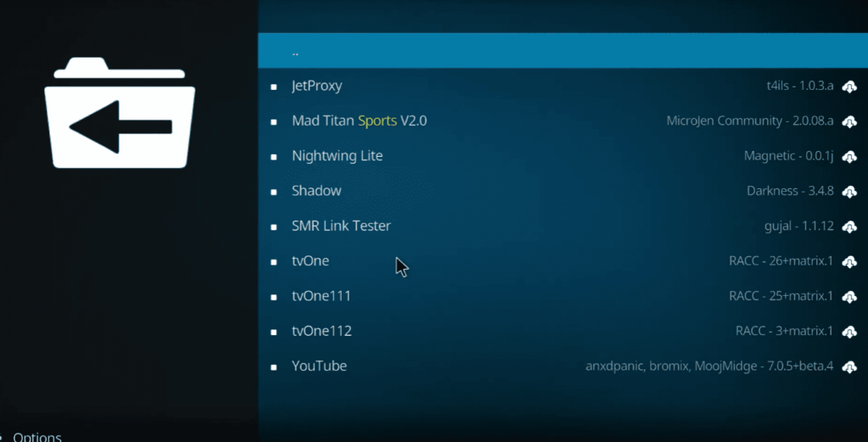Click "MicroJen Community - 2.0.08.a" text
The image size is (868, 442).
point(749,120)
